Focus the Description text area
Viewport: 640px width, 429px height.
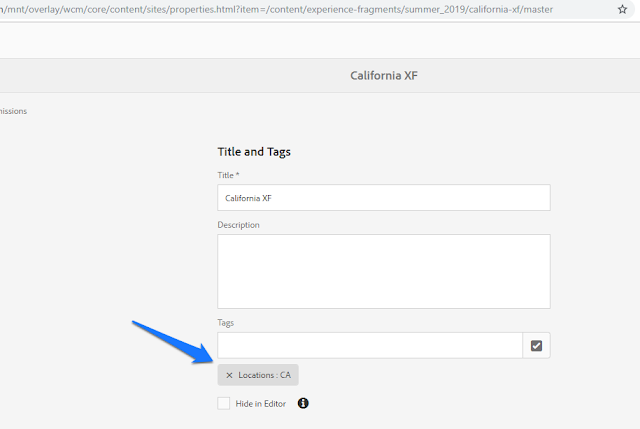click(x=383, y=271)
